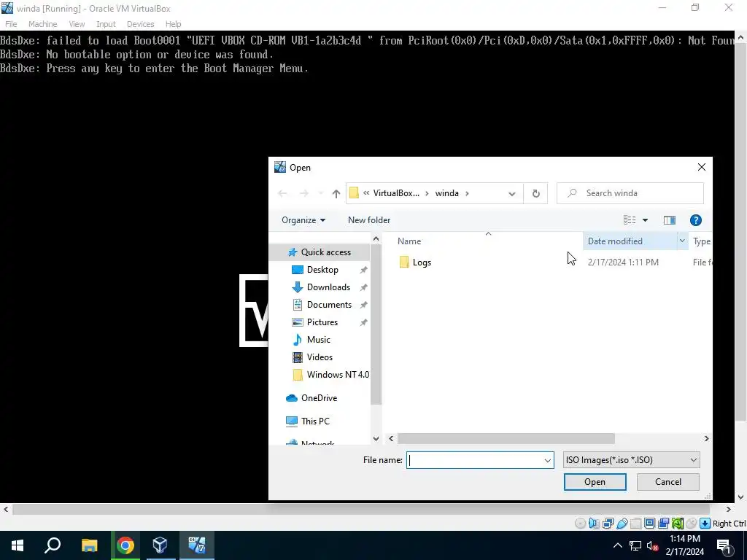Open the Help menu
The width and height of the screenshot is (747, 560).
click(173, 24)
